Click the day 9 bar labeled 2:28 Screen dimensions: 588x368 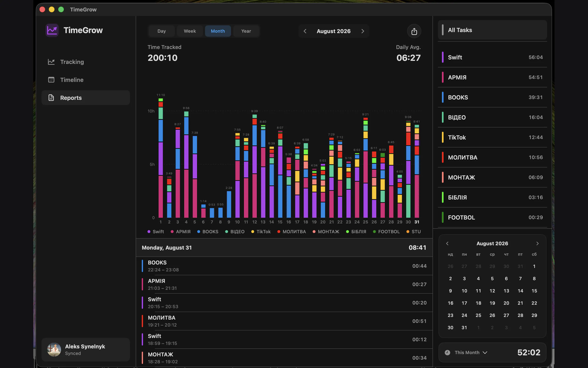(229, 204)
